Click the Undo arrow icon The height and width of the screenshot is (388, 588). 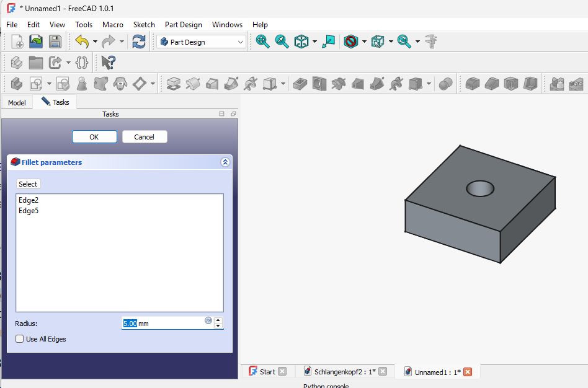pyautogui.click(x=81, y=42)
